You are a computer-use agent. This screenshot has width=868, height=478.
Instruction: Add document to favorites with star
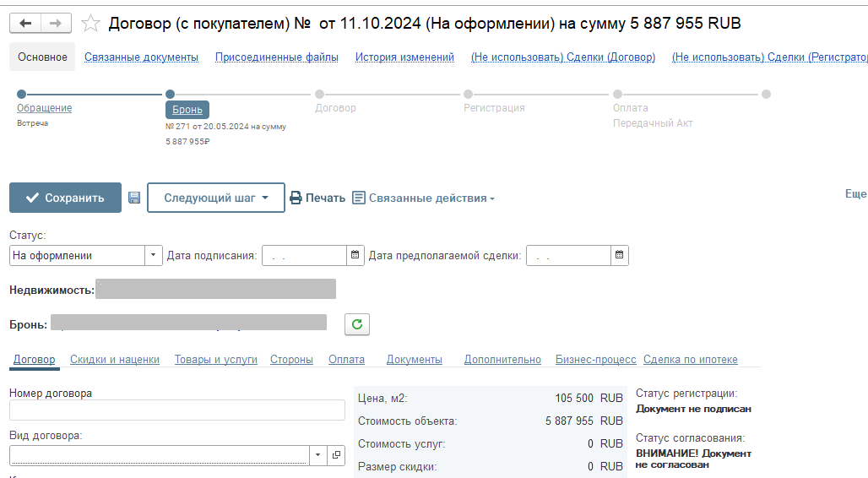(90, 24)
